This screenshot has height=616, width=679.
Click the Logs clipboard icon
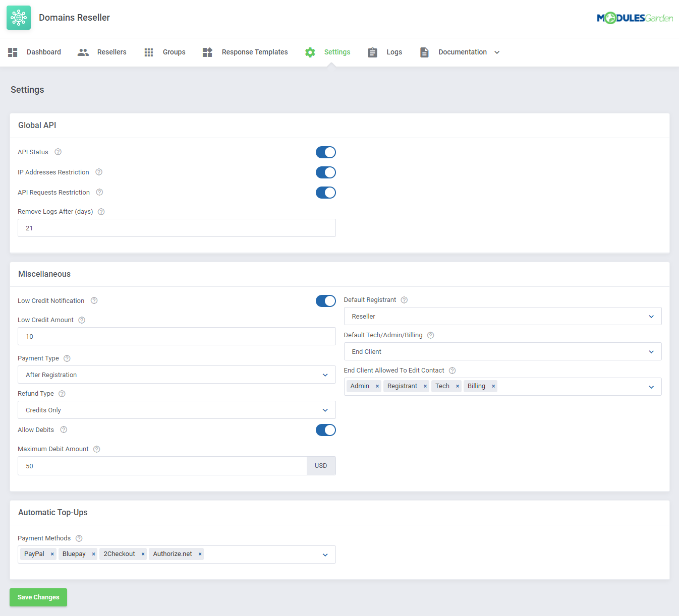point(372,52)
